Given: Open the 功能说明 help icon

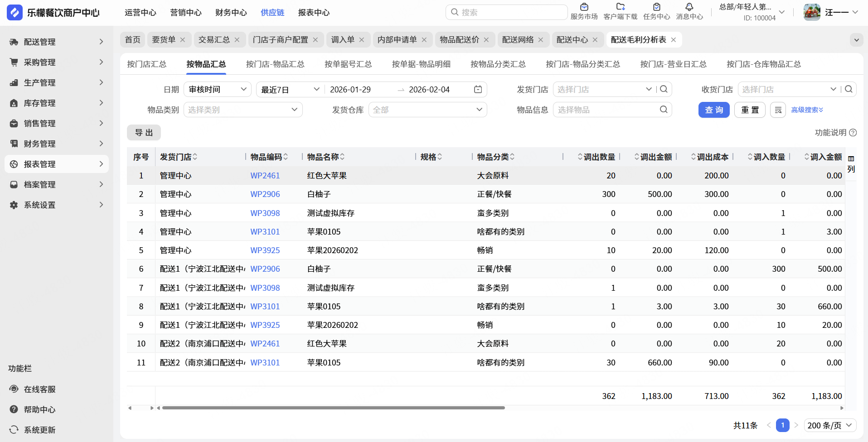Looking at the screenshot, I should (x=853, y=133).
